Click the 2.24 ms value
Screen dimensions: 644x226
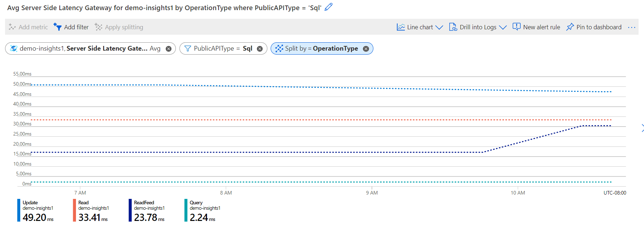pyautogui.click(x=202, y=217)
